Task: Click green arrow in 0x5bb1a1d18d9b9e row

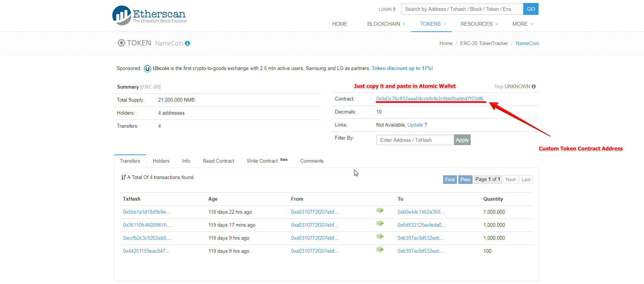Action: [x=380, y=210]
